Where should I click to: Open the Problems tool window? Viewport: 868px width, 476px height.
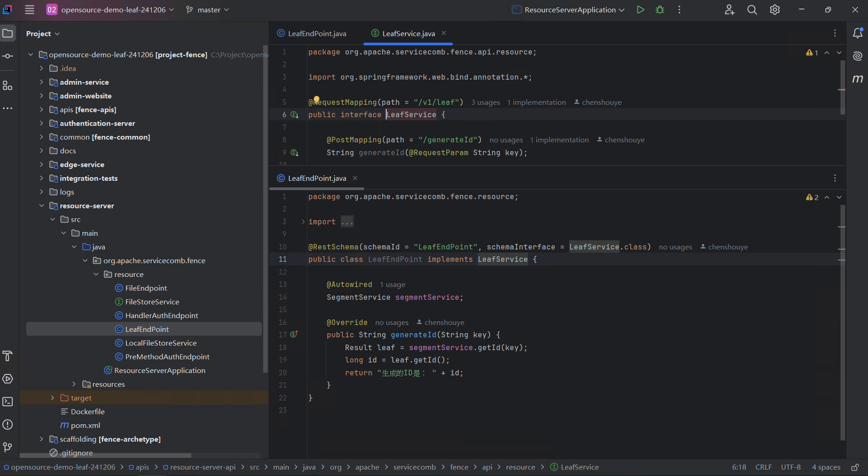pos(8,425)
